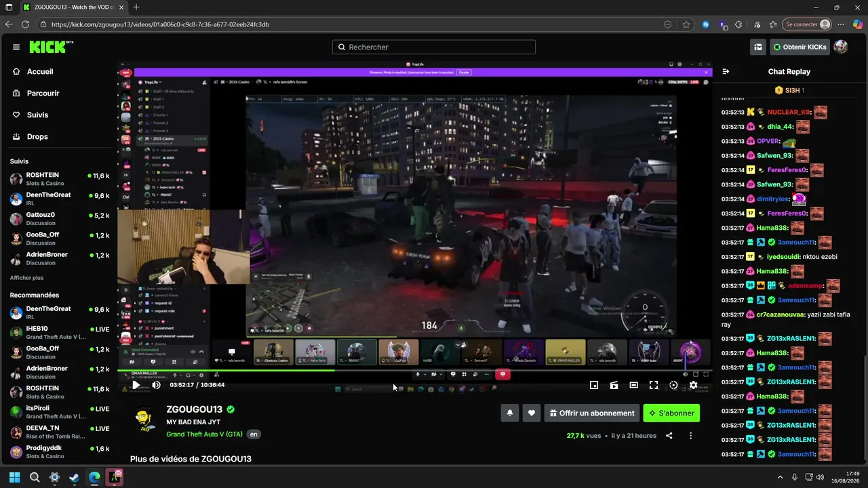Click the Se connecter browser profile button
The width and height of the screenshot is (868, 488).
(807, 24)
